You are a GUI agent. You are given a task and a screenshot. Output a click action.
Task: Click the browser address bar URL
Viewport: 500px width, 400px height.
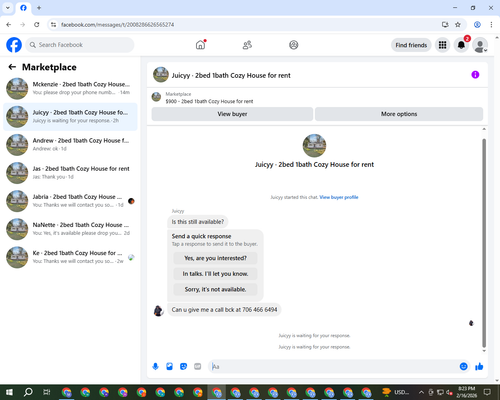coord(117,25)
